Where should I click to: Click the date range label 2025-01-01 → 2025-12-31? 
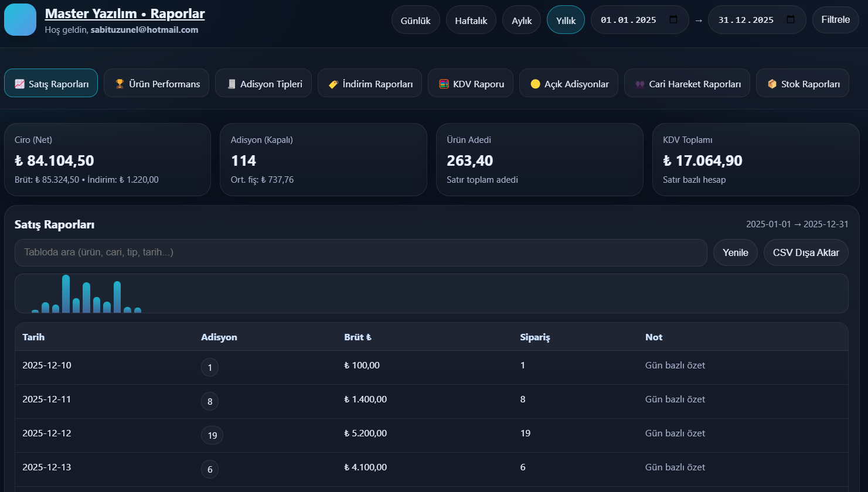pos(797,224)
